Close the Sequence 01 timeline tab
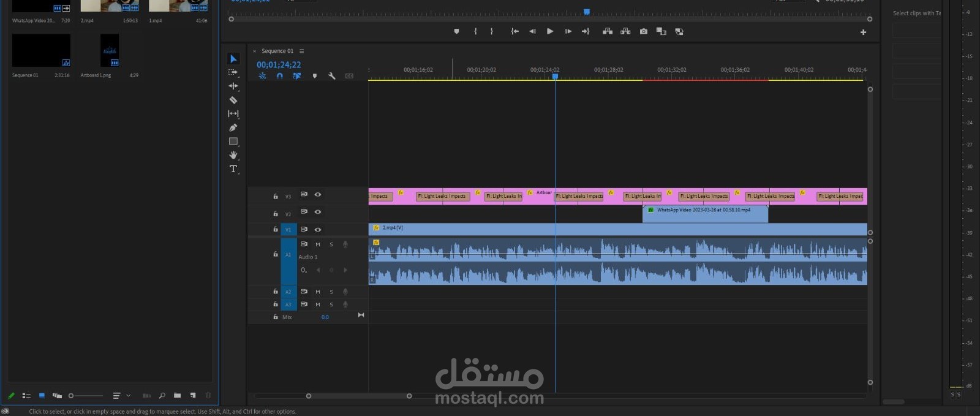The image size is (980, 416). click(255, 51)
